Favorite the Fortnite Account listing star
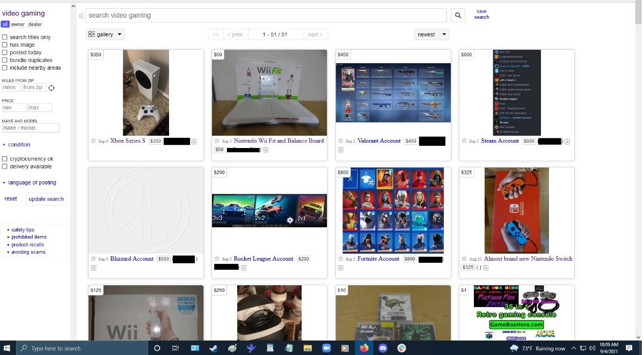Image resolution: width=644 pixels, height=355 pixels. pos(340,258)
